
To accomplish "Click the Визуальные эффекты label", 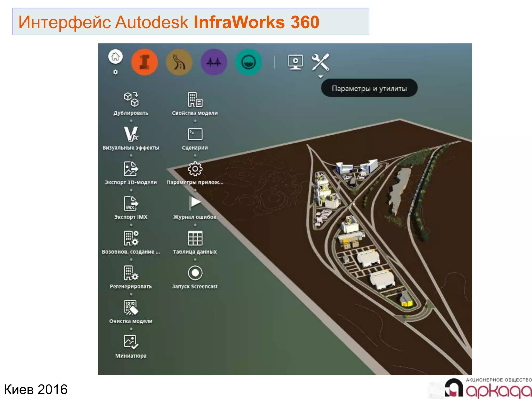I will 131,148.
